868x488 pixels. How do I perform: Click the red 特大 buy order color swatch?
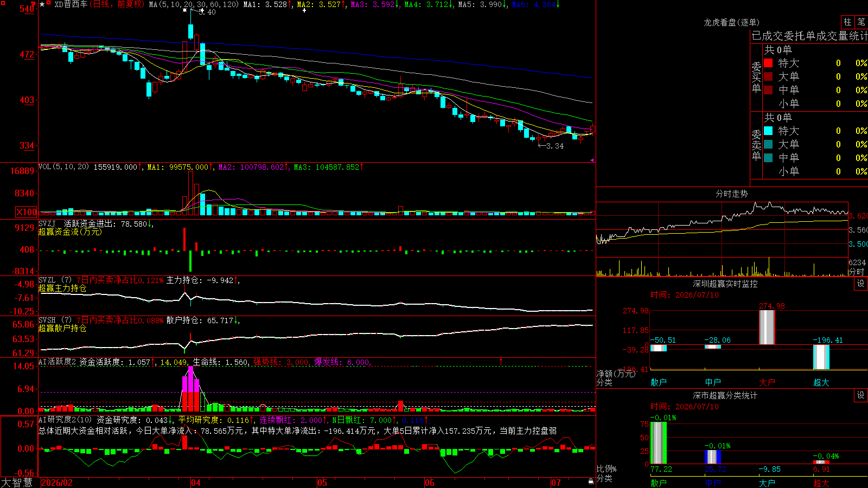(768, 63)
